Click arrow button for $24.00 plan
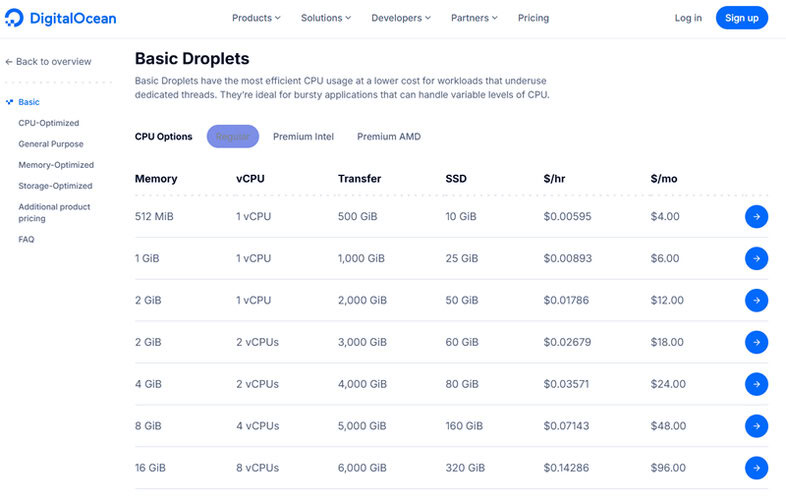 pyautogui.click(x=756, y=384)
